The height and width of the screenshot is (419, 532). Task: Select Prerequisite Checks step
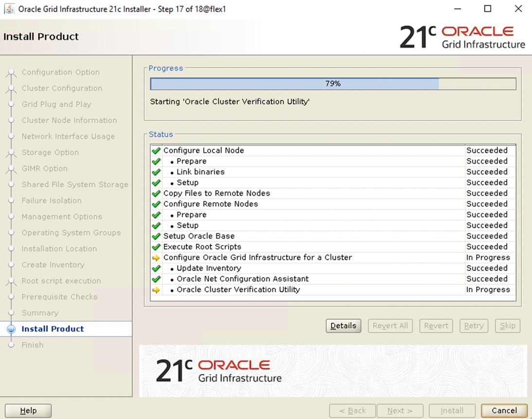[59, 297]
